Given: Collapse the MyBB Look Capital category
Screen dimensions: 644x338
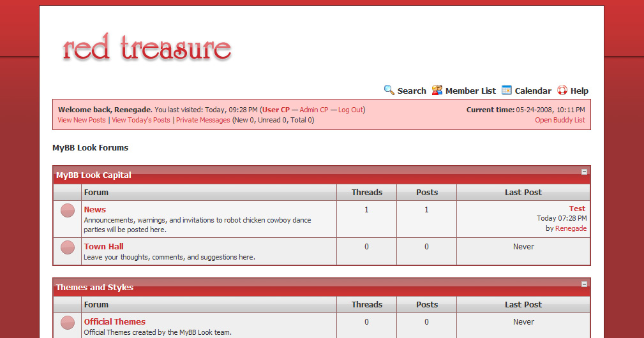Looking at the screenshot, I should [584, 172].
